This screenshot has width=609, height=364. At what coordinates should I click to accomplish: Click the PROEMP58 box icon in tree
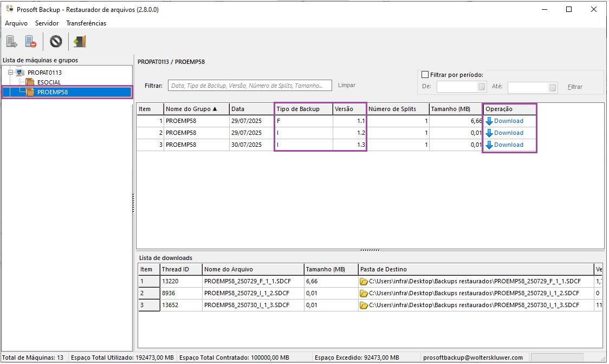(x=30, y=92)
